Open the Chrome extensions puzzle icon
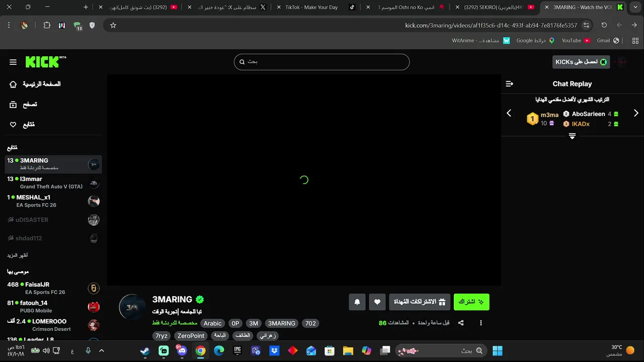 [47, 25]
